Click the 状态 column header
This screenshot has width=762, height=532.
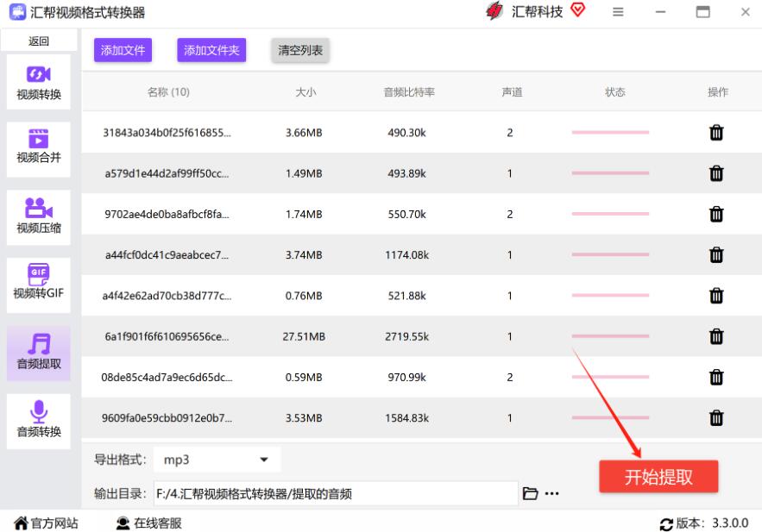pyautogui.click(x=614, y=92)
